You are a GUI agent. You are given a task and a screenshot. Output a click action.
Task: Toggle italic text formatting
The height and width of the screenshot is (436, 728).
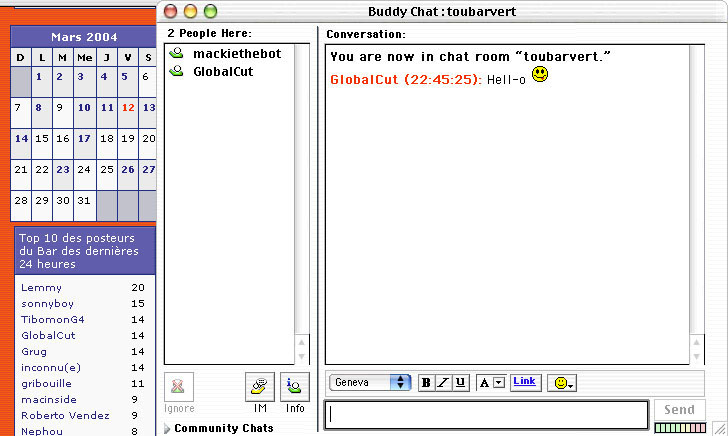443,383
